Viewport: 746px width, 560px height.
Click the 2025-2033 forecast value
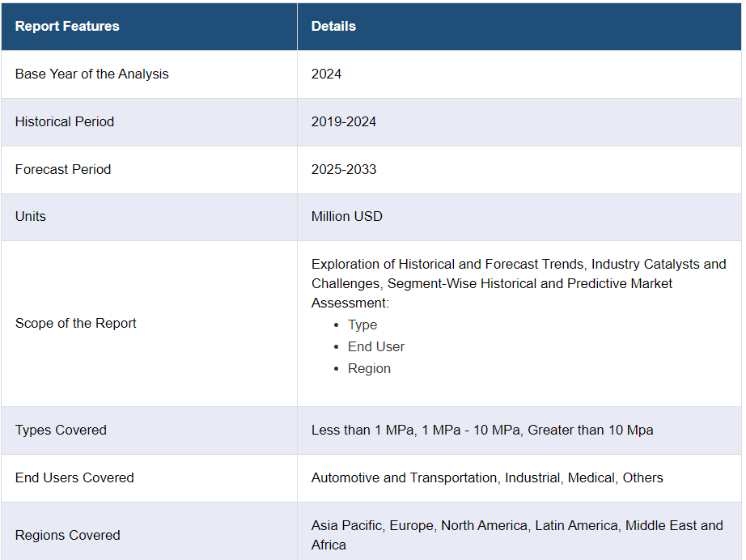pyautogui.click(x=344, y=169)
